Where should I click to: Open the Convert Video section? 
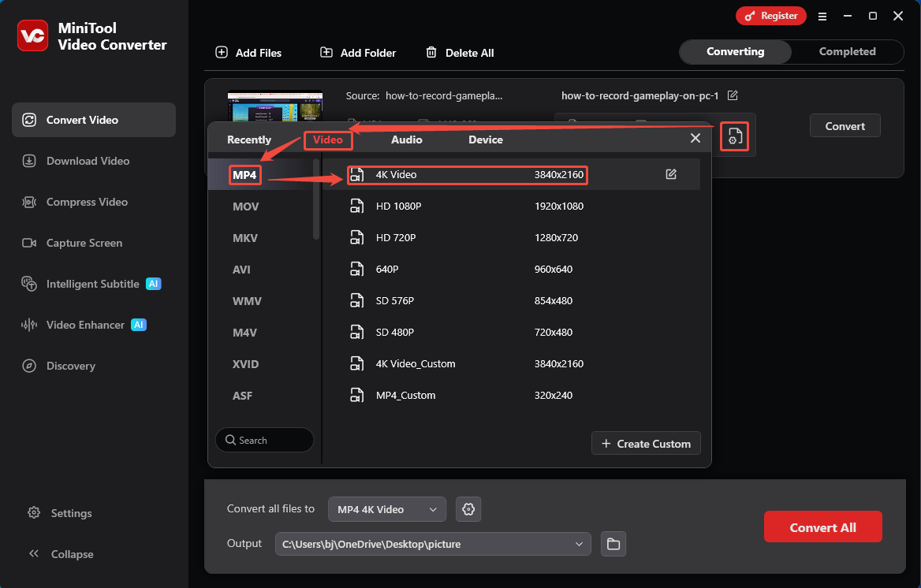tap(93, 120)
